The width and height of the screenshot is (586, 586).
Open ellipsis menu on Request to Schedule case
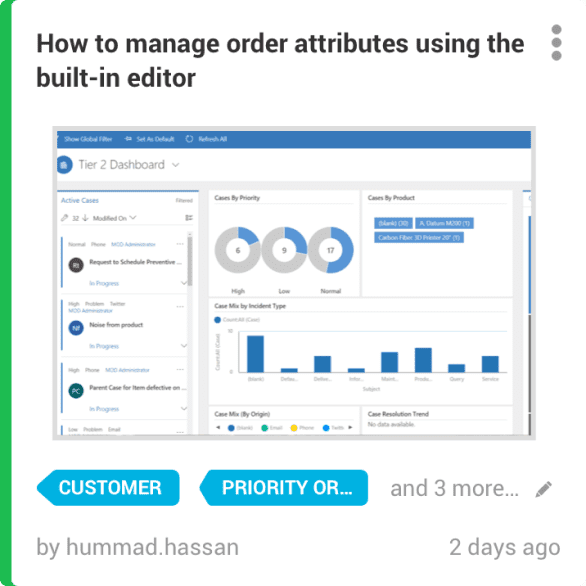pos(180,244)
